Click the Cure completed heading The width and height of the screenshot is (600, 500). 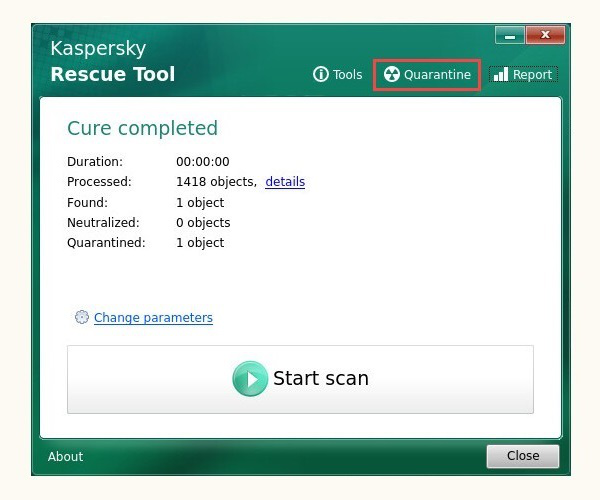pyautogui.click(x=142, y=128)
